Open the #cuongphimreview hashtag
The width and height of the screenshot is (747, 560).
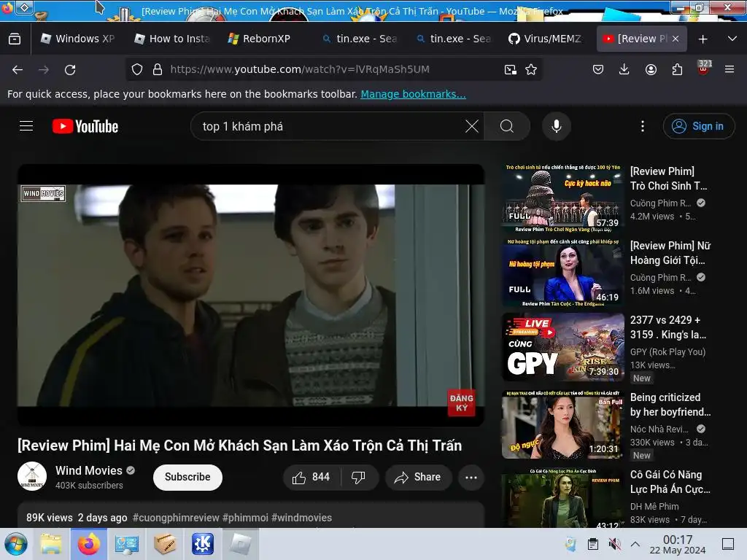click(x=176, y=518)
